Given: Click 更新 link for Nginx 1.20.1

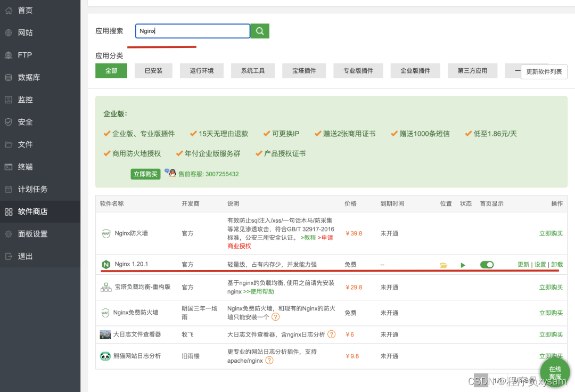Looking at the screenshot, I should [523, 265].
